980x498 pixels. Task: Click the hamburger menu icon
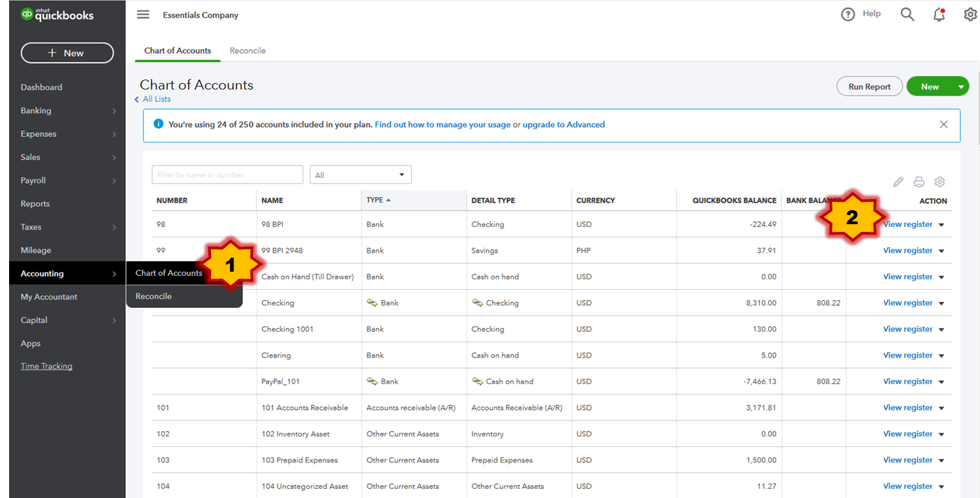coord(143,15)
